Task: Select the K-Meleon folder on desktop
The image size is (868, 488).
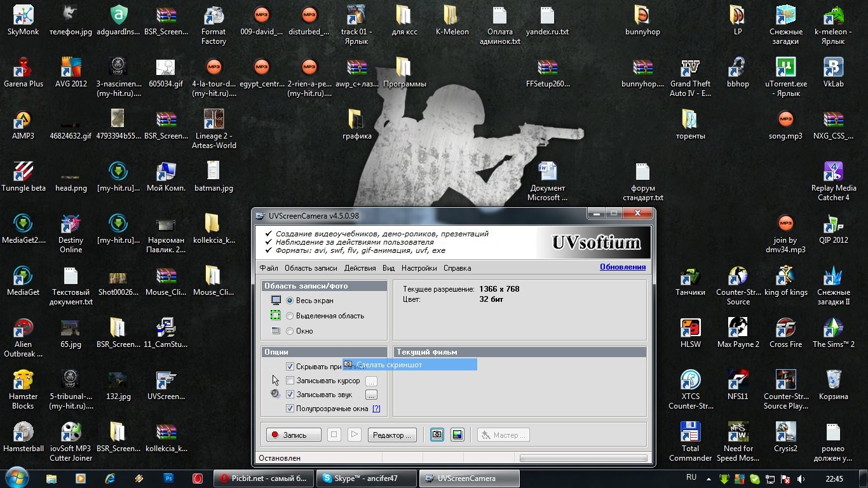Action: (x=452, y=20)
